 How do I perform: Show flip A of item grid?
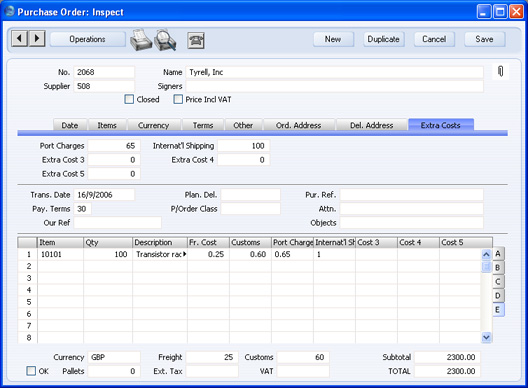pyautogui.click(x=497, y=254)
